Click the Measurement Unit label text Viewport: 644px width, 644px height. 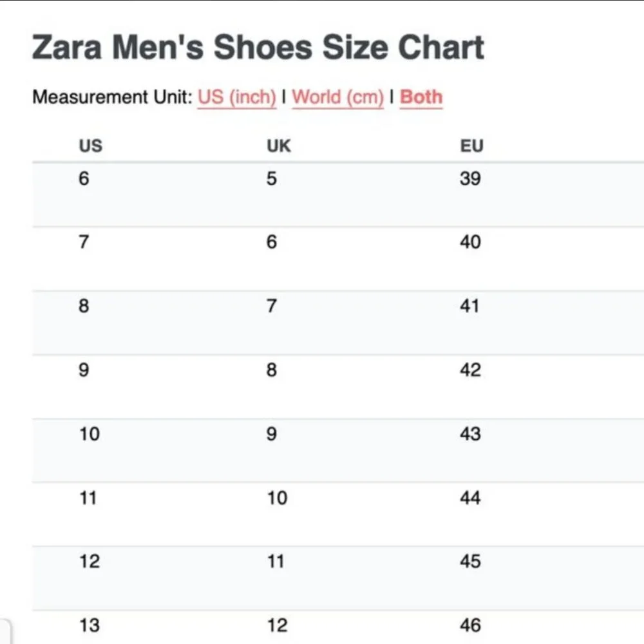point(112,97)
